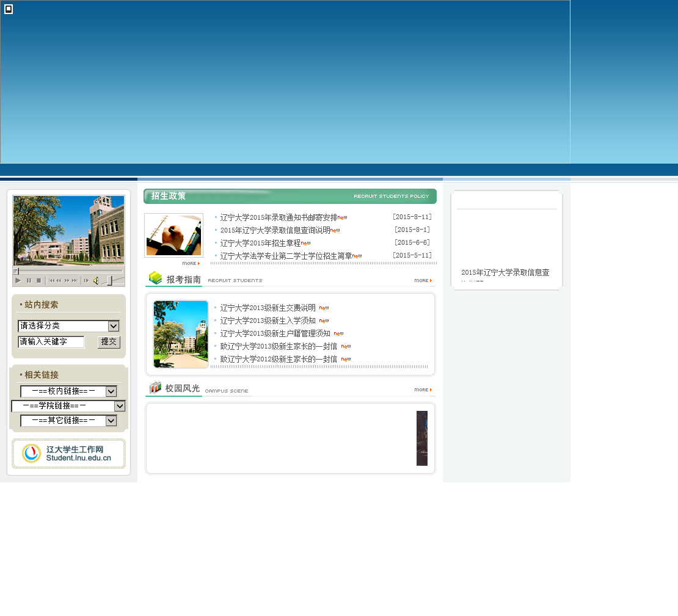Click the broken image icon at top-left
Screen dimensions: 678x616
[8, 9]
